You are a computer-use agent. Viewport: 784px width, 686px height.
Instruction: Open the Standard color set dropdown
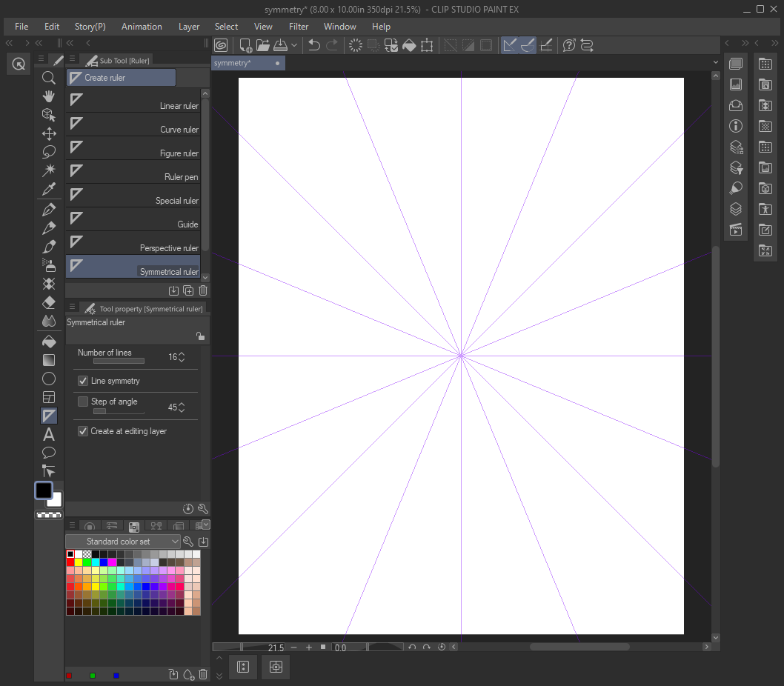point(123,542)
